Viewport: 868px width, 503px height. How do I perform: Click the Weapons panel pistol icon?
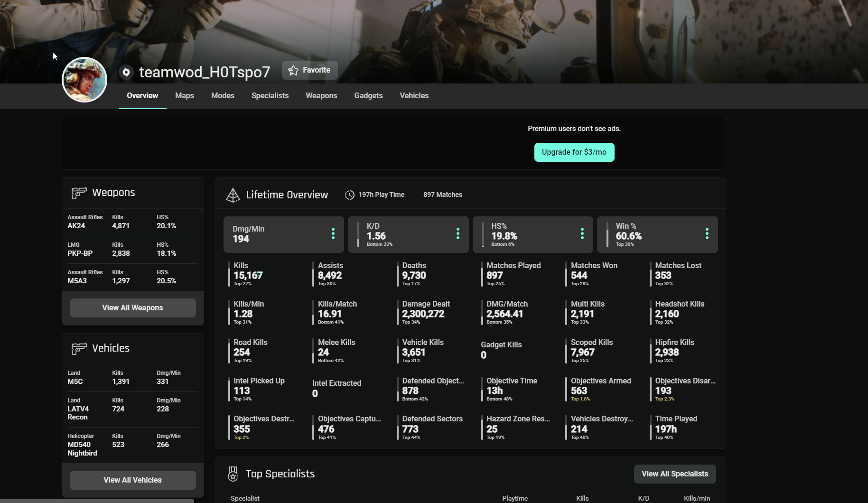[x=78, y=193]
